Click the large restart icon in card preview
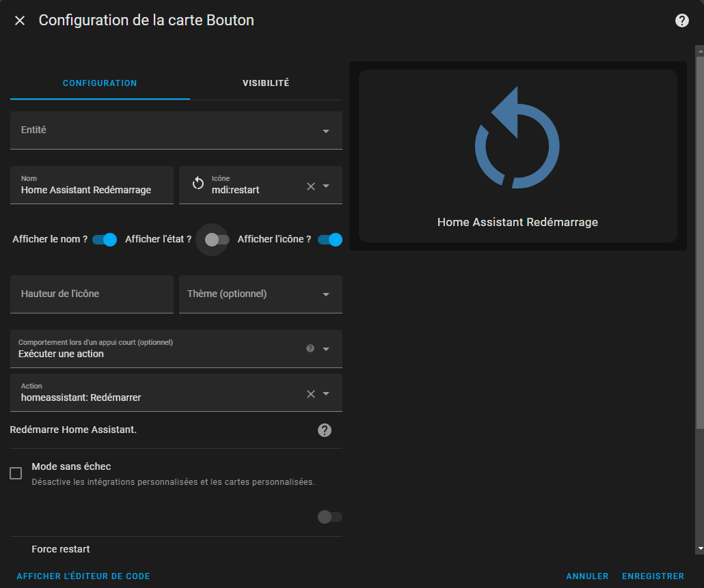 coord(517,138)
